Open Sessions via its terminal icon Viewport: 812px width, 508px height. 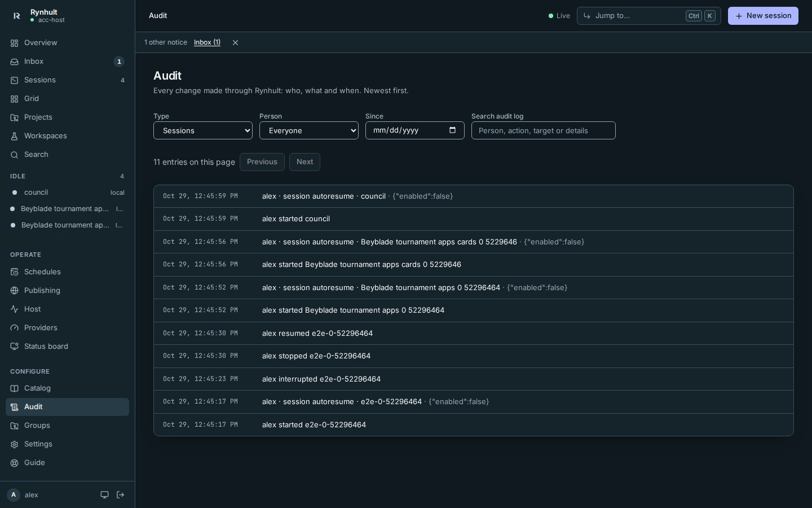point(14,80)
